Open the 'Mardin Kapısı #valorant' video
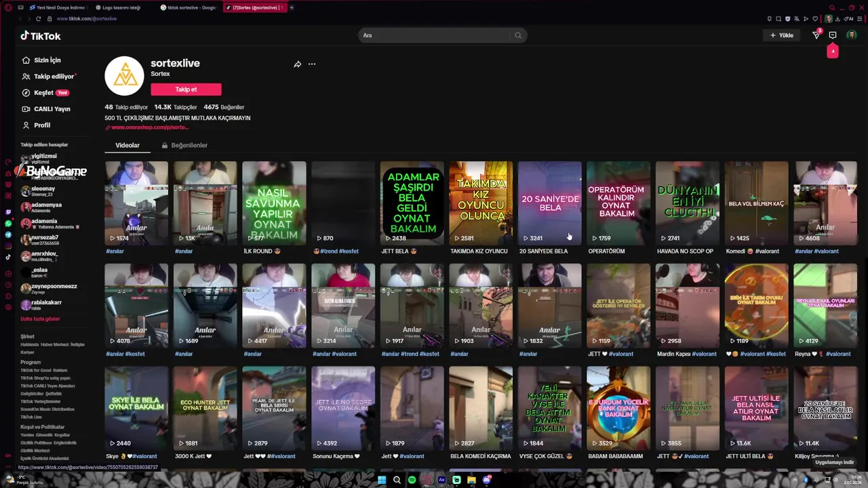The height and width of the screenshot is (488, 868). [x=688, y=306]
